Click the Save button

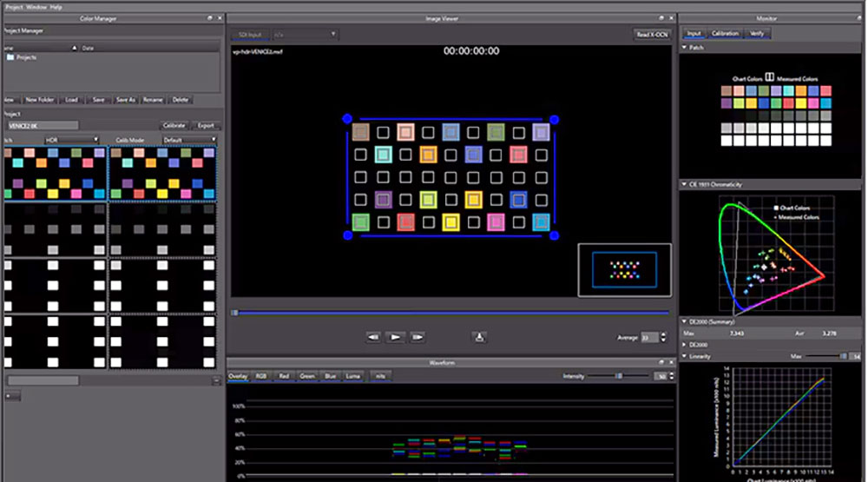coord(99,100)
